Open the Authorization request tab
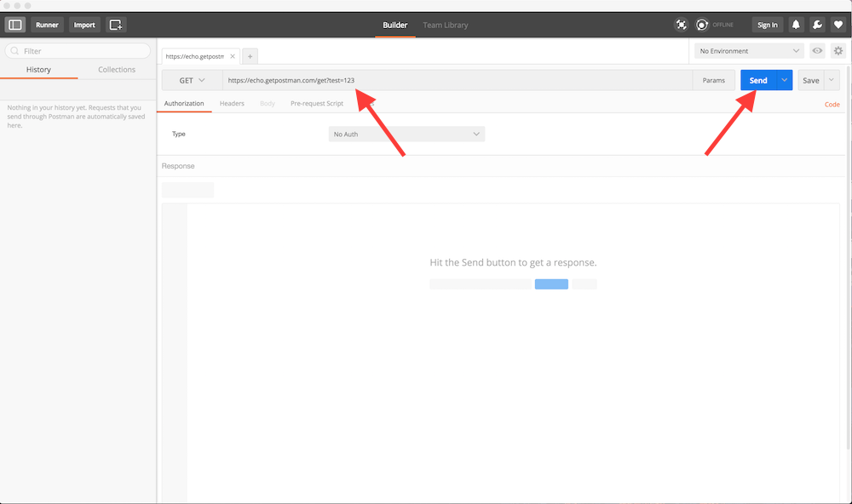The image size is (852, 504). click(x=184, y=103)
